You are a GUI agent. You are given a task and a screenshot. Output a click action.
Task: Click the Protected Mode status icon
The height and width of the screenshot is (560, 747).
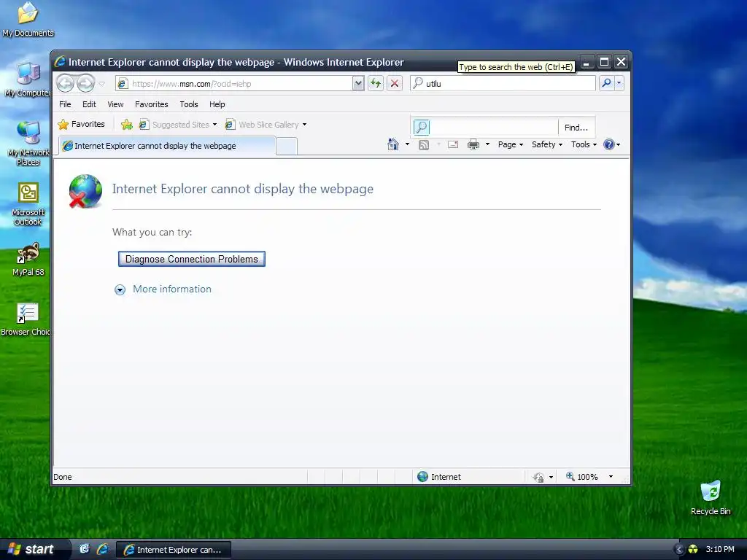pyautogui.click(x=539, y=477)
